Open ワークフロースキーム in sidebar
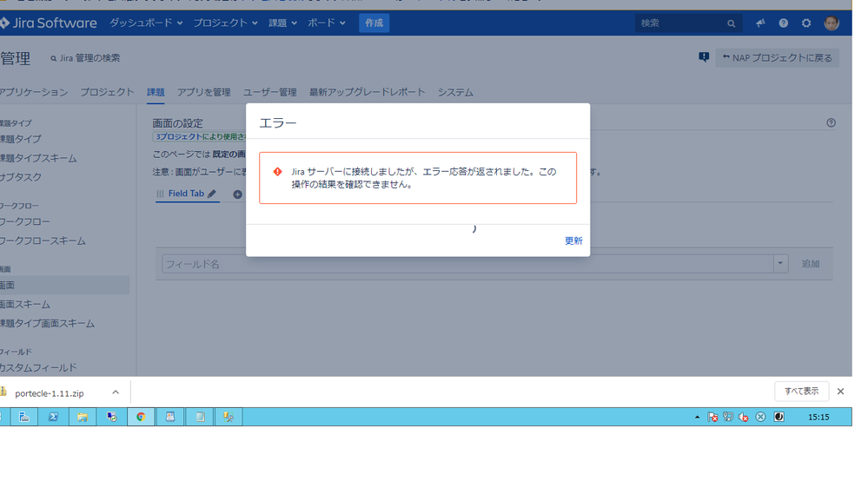Screen dimensions: 868x488 (x=43, y=241)
